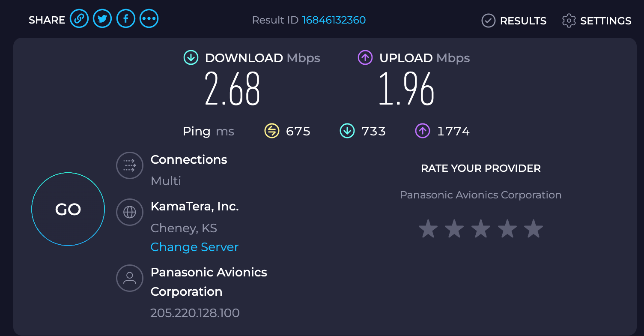644x336 pixels.
Task: Click the Connections multi icon
Action: click(x=129, y=165)
